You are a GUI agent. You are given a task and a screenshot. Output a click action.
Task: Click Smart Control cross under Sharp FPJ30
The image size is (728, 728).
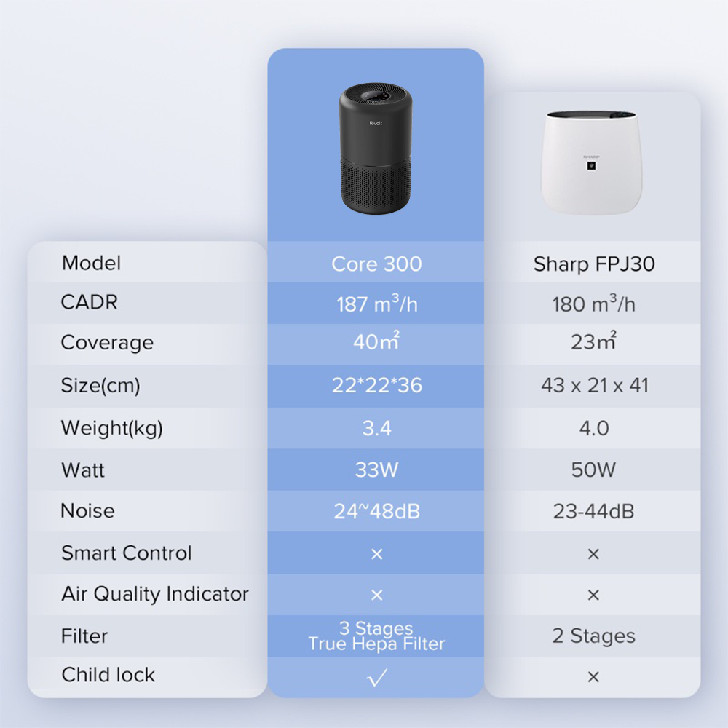pos(593,554)
